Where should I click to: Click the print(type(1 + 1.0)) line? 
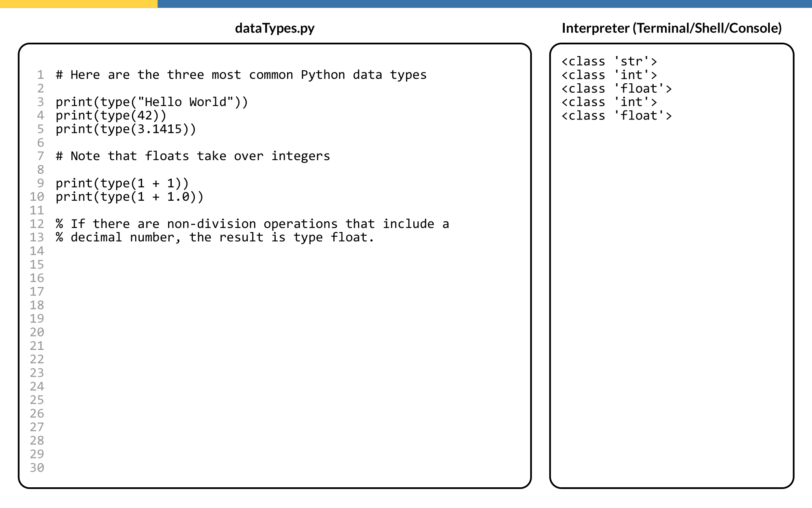pos(130,197)
